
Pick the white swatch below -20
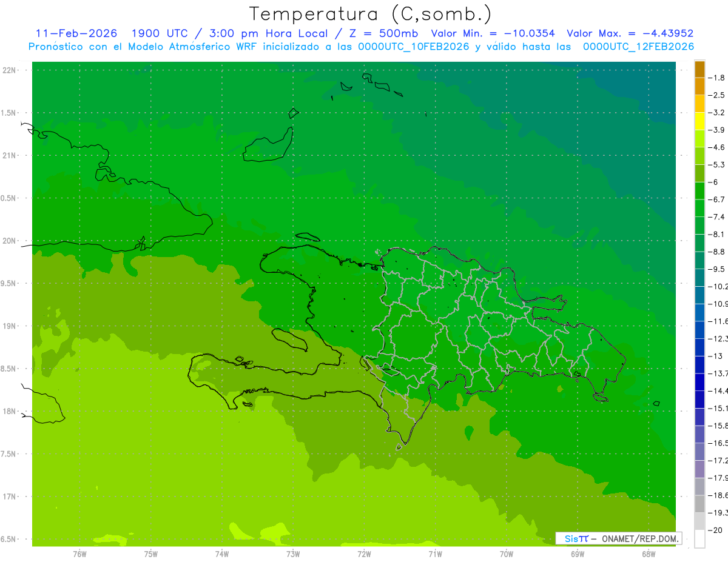coord(699,539)
